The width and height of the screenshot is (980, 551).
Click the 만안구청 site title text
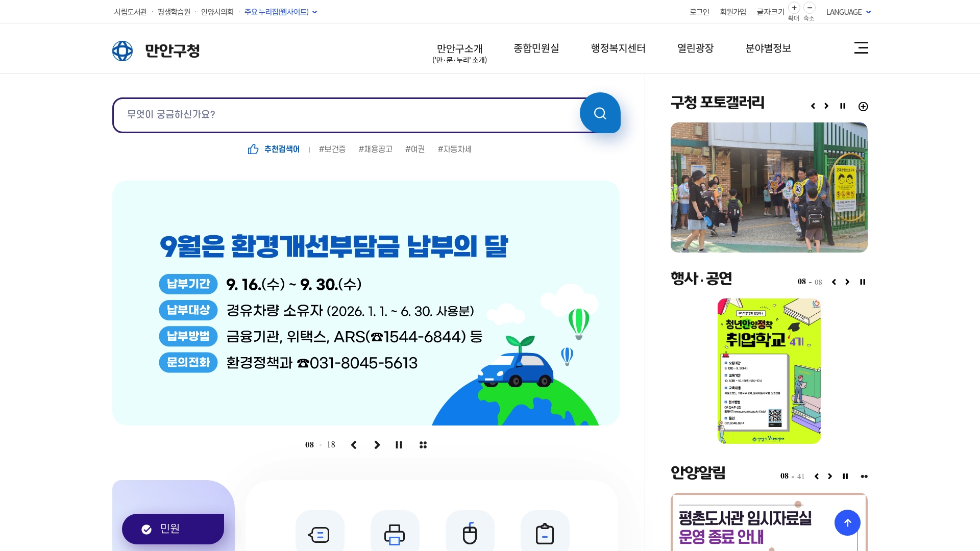[173, 51]
